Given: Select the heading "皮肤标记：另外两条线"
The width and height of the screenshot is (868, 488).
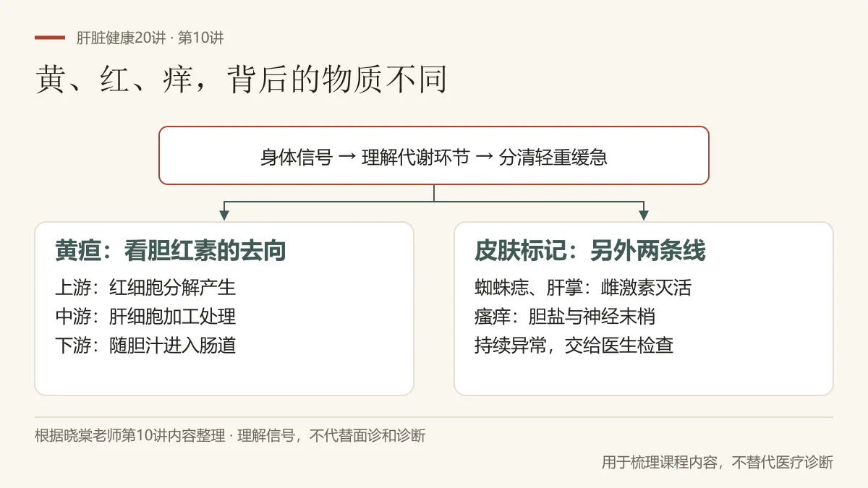Looking at the screenshot, I should 590,251.
